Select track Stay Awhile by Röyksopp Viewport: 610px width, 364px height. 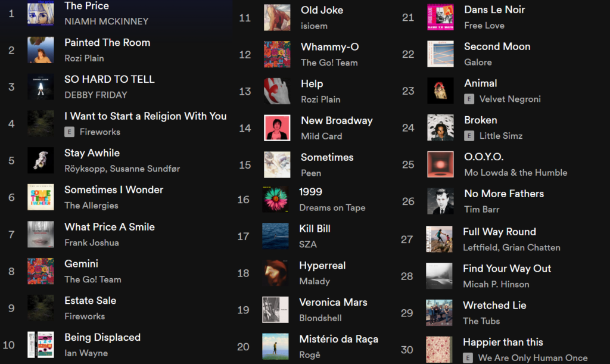(x=117, y=161)
